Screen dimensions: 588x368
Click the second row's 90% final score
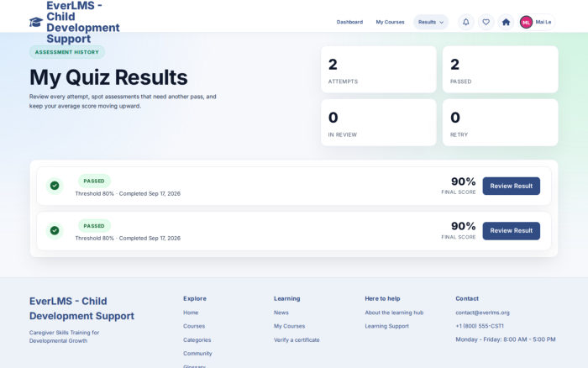[x=463, y=226]
